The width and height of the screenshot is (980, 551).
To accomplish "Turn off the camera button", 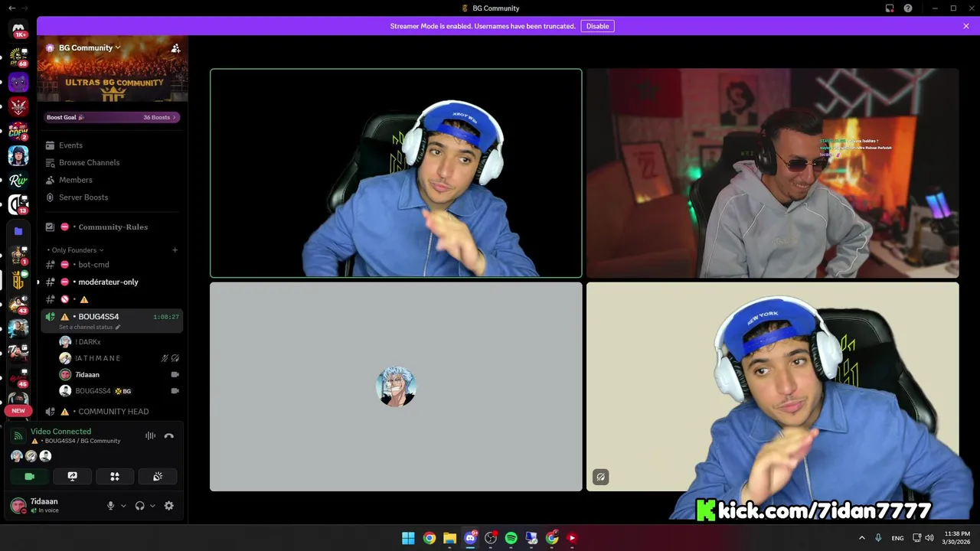I will point(30,476).
